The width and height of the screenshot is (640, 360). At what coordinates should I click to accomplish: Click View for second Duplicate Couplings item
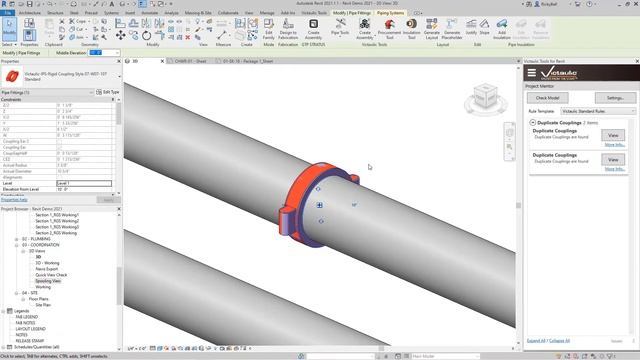pos(613,160)
